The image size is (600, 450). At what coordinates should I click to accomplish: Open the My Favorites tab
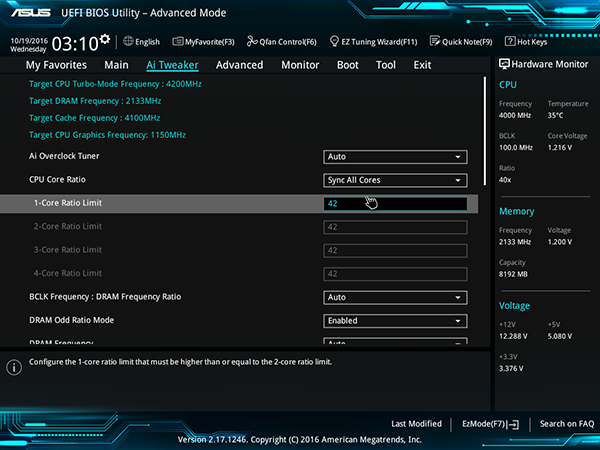[56, 65]
